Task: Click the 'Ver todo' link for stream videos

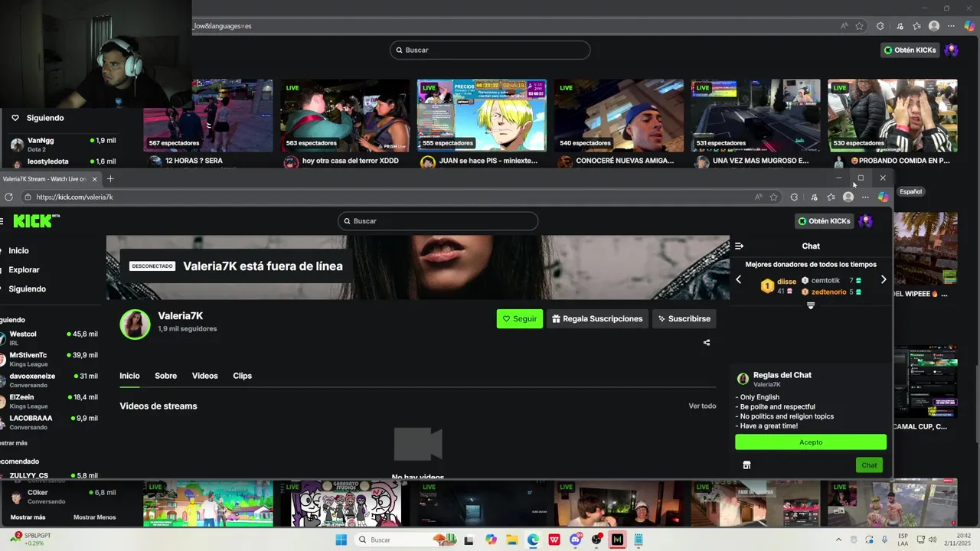Action: pos(702,406)
